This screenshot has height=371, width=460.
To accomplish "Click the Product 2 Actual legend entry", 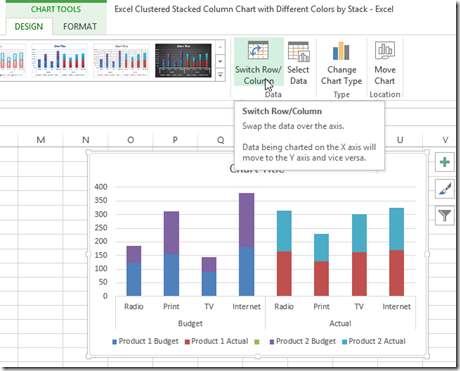I will coord(374,341).
